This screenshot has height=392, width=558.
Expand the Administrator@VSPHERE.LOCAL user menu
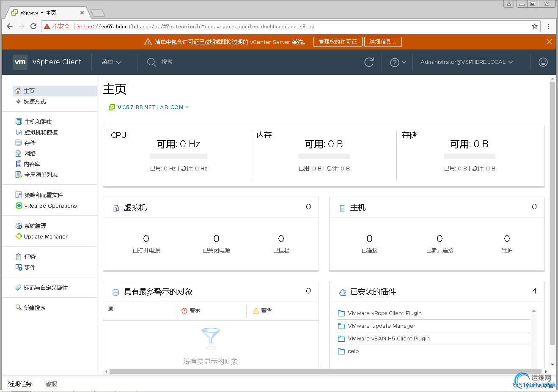467,62
